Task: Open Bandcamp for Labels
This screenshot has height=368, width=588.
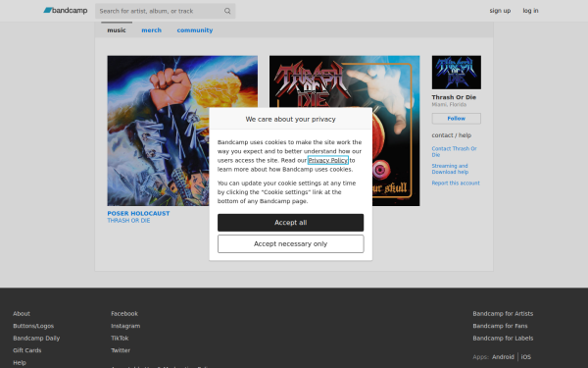Action: point(503,338)
